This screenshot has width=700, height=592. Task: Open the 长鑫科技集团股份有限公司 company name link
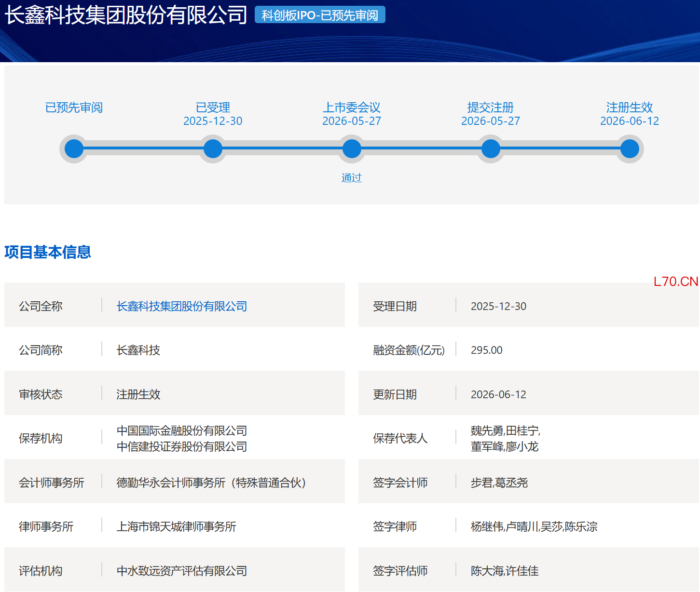[182, 306]
